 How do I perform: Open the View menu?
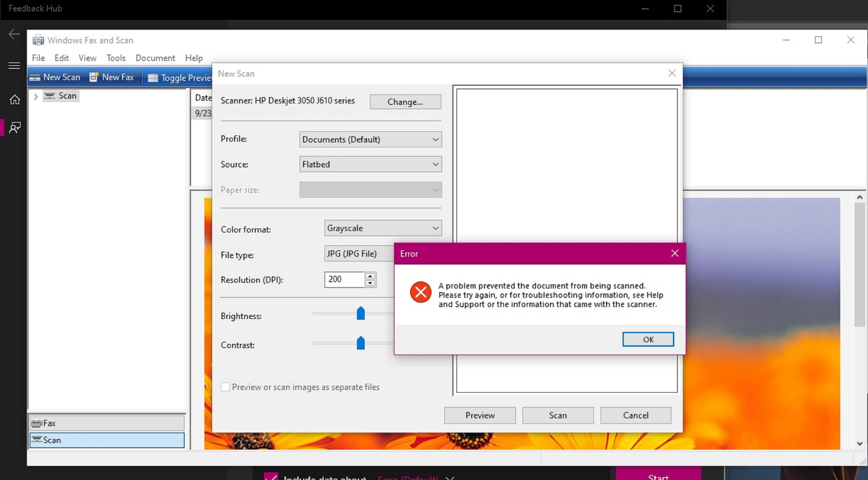88,58
